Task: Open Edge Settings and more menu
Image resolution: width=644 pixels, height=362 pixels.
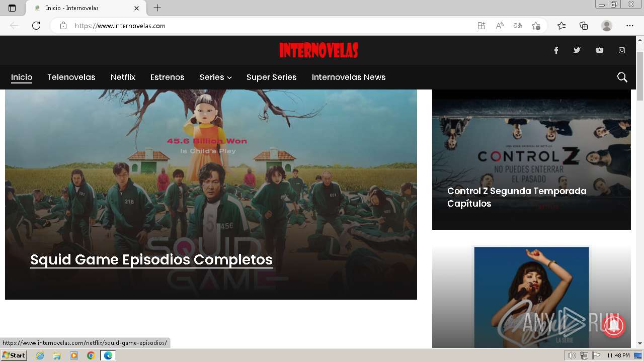Action: click(x=630, y=26)
